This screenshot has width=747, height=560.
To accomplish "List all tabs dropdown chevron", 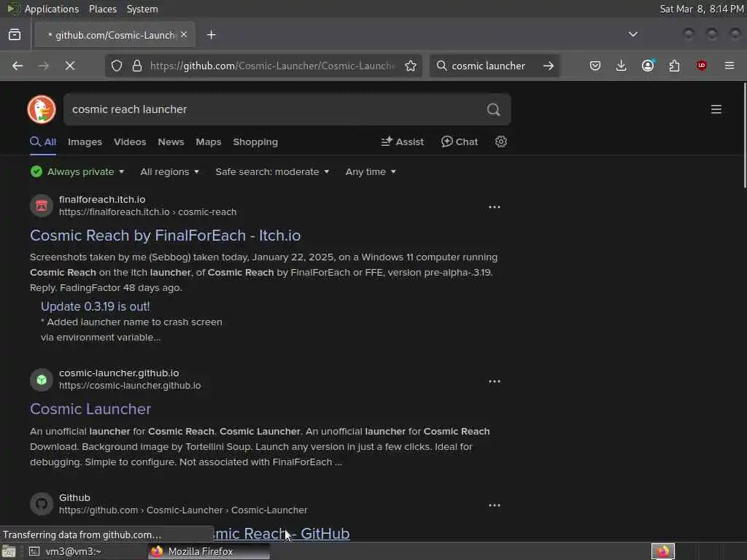I will (x=633, y=34).
